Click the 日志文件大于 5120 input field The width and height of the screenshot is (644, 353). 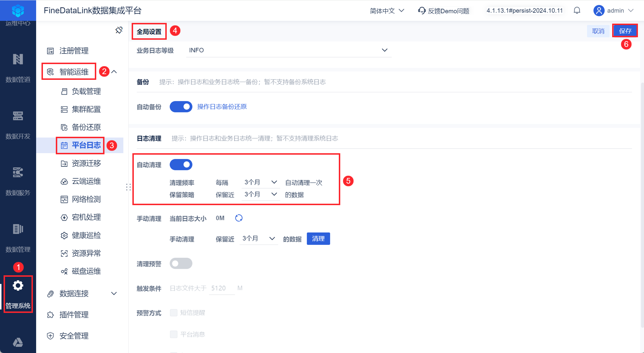(x=222, y=288)
